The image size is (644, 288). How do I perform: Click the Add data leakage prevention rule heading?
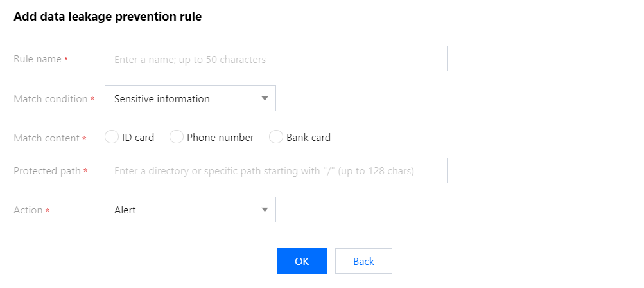pyautogui.click(x=108, y=17)
